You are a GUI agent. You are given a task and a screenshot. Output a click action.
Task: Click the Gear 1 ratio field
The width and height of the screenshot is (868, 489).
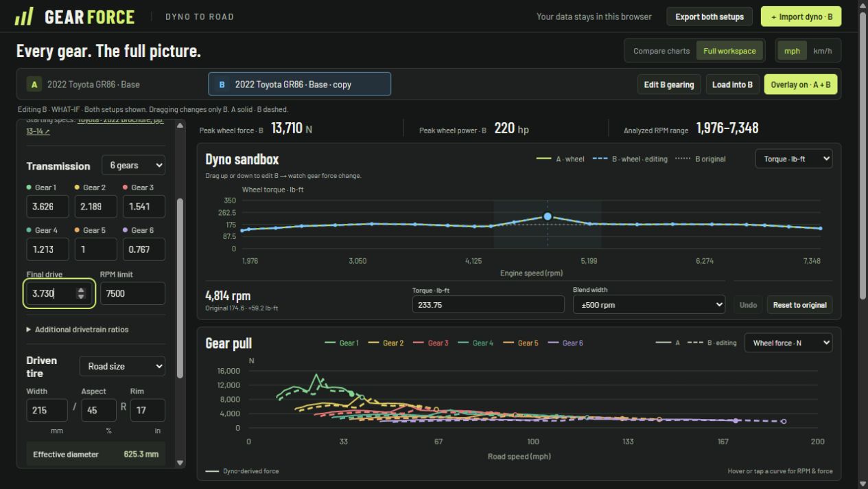(48, 207)
